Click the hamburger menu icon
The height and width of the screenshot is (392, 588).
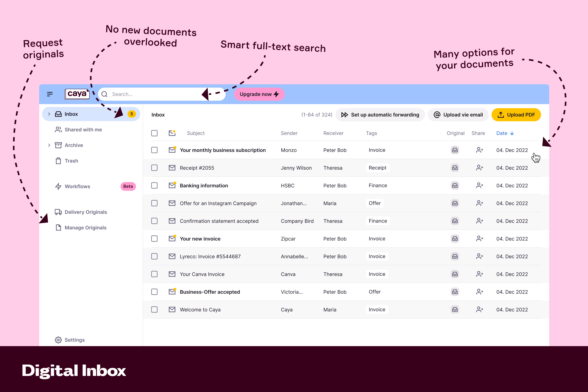point(50,94)
